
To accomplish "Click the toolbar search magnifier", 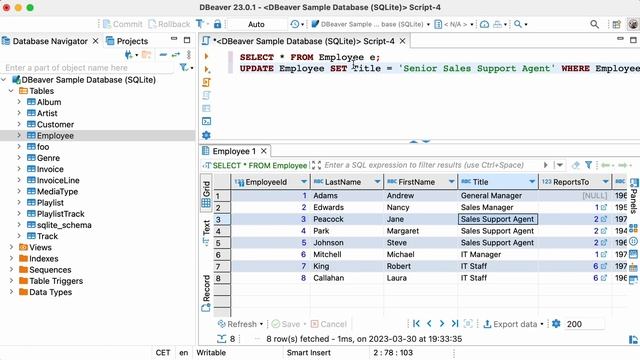I will click(518, 24).
